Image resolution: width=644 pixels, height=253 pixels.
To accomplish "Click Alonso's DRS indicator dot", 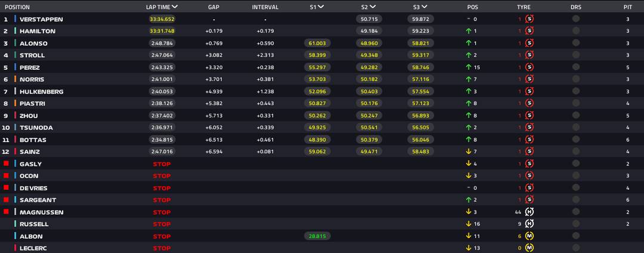I will pos(576,43).
